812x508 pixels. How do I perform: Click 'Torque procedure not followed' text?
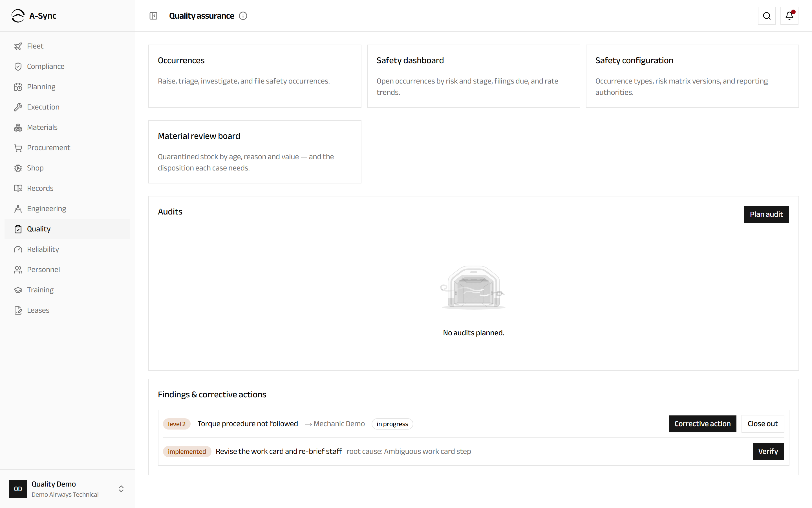tap(248, 424)
